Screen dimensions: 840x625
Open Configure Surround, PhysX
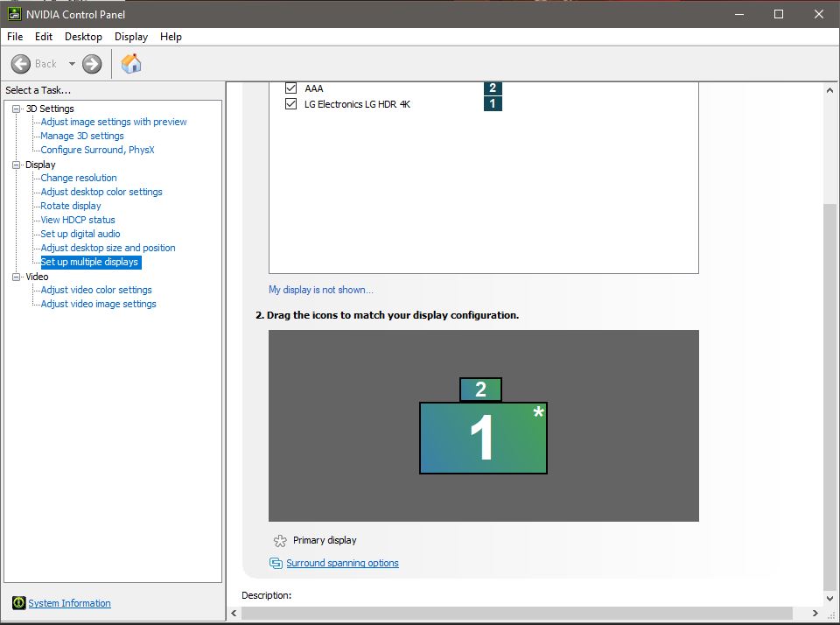point(97,150)
